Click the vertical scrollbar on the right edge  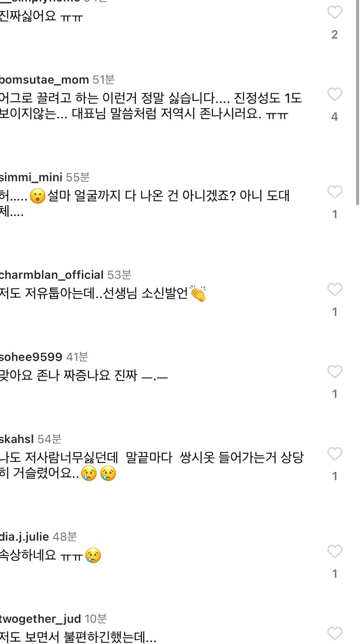tap(357, 102)
